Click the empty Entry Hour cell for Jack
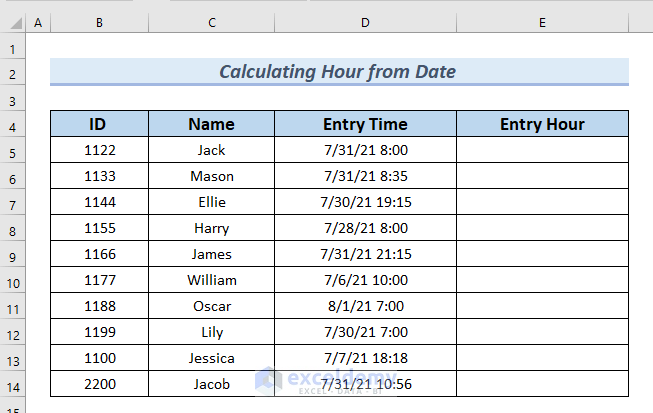 (x=542, y=150)
